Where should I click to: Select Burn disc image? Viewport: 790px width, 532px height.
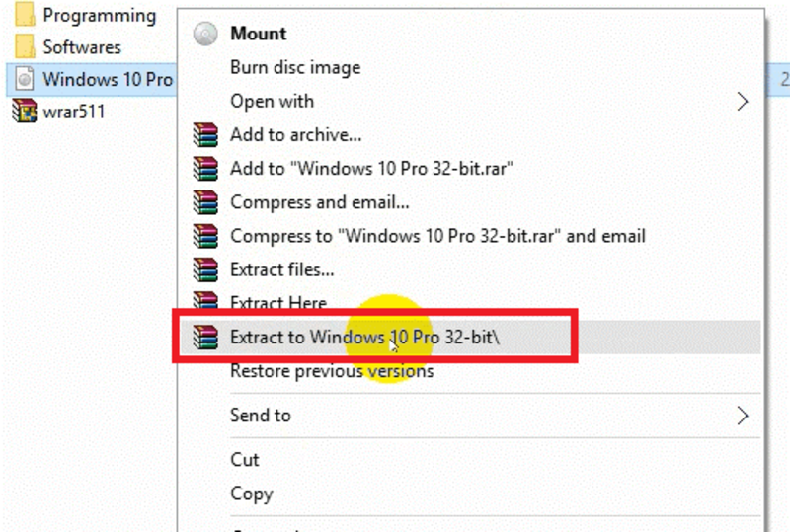pos(295,67)
